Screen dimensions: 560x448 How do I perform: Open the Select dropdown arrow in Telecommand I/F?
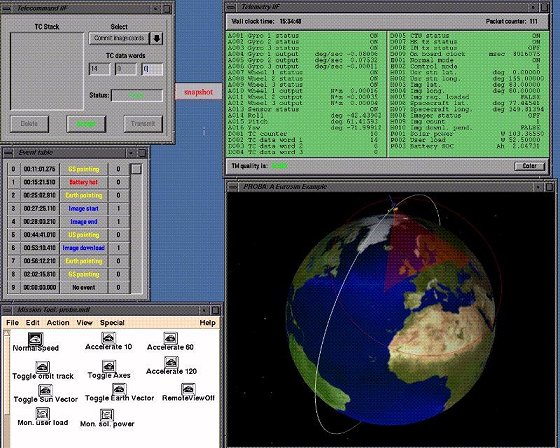pyautogui.click(x=156, y=38)
